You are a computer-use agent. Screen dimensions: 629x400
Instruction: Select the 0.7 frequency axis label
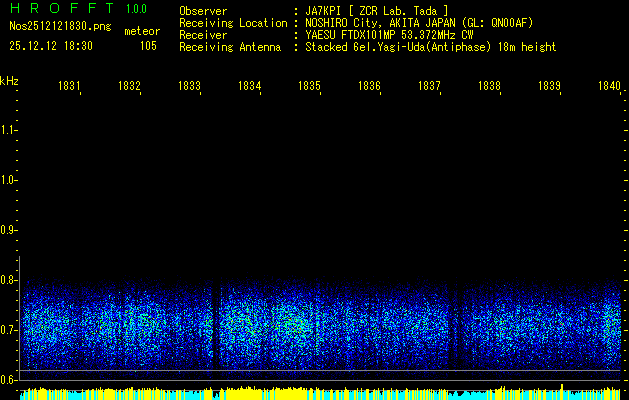(9, 330)
